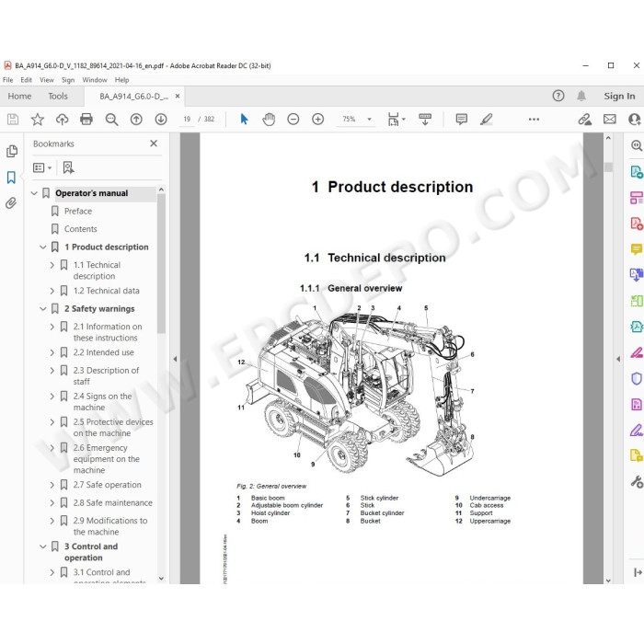The width and height of the screenshot is (644, 644).
Task: Toggle the Bookmarks panel icon
Action: 11,178
